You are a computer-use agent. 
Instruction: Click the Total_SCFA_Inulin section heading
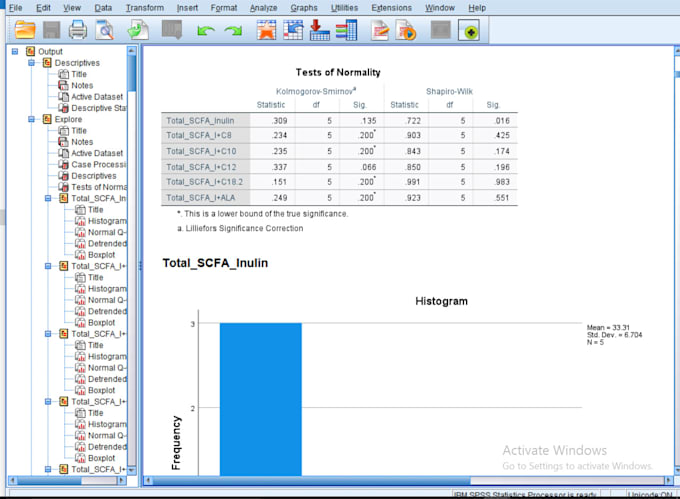point(215,263)
